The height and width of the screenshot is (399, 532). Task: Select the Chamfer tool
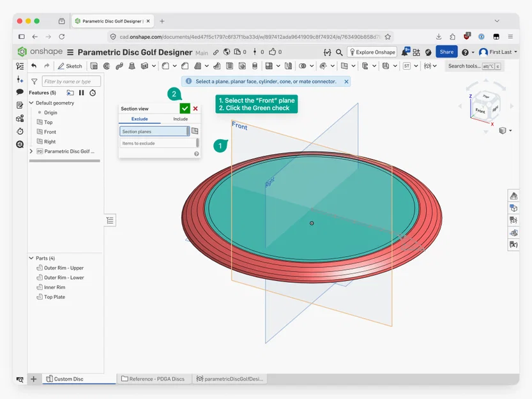tap(185, 66)
